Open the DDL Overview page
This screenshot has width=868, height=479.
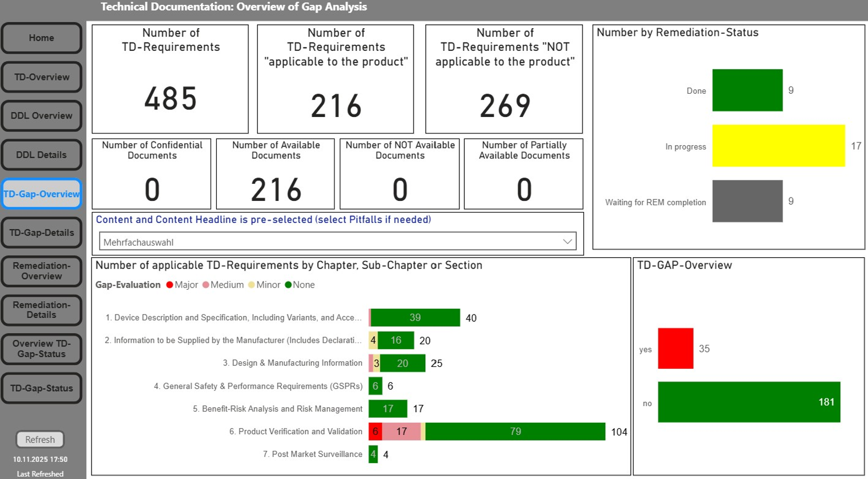(41, 116)
